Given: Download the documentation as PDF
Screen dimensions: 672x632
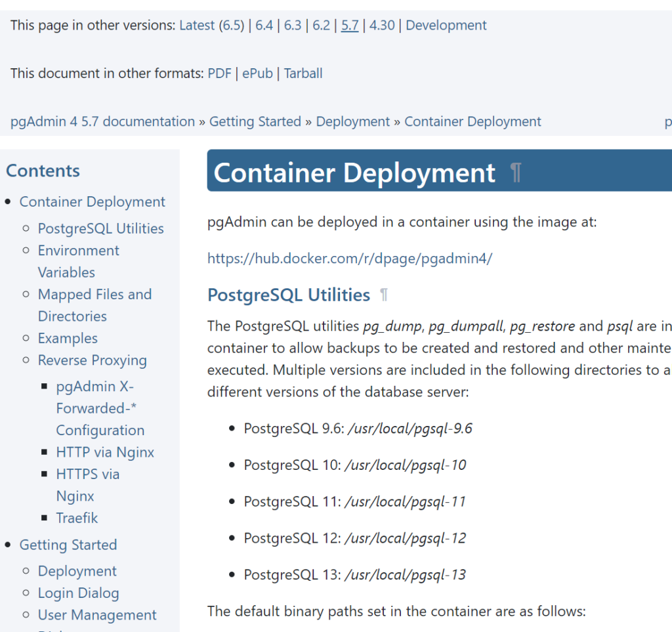Looking at the screenshot, I should tap(219, 74).
